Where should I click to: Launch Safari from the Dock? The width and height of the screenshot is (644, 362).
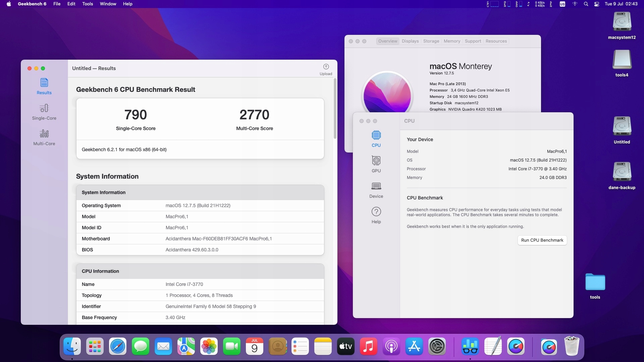[x=118, y=347]
